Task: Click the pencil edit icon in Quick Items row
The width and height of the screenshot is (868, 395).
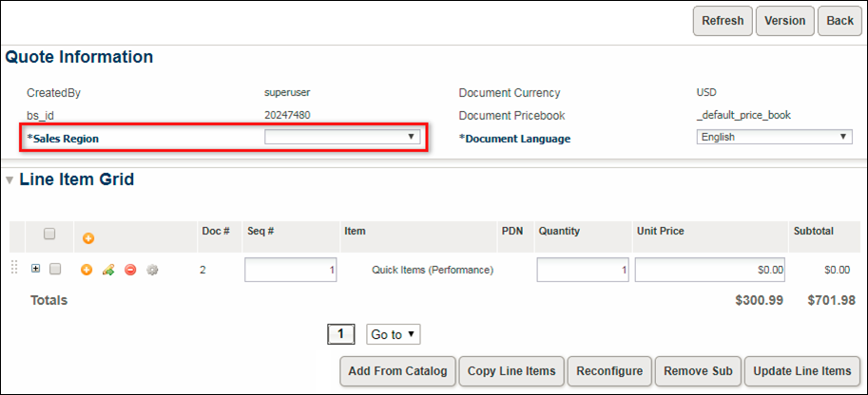Action: (x=108, y=270)
